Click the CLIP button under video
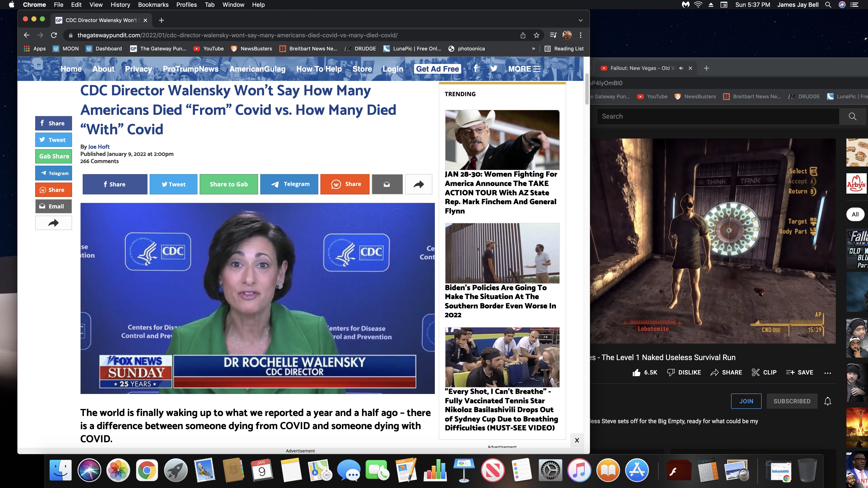 [x=764, y=372]
